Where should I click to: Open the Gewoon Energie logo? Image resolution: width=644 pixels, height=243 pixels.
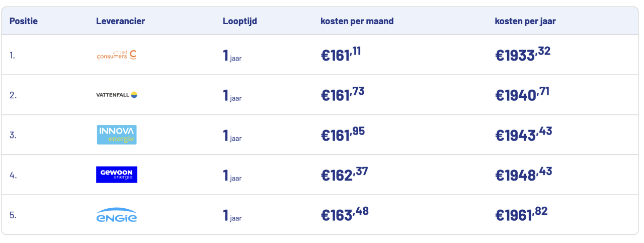tap(117, 174)
